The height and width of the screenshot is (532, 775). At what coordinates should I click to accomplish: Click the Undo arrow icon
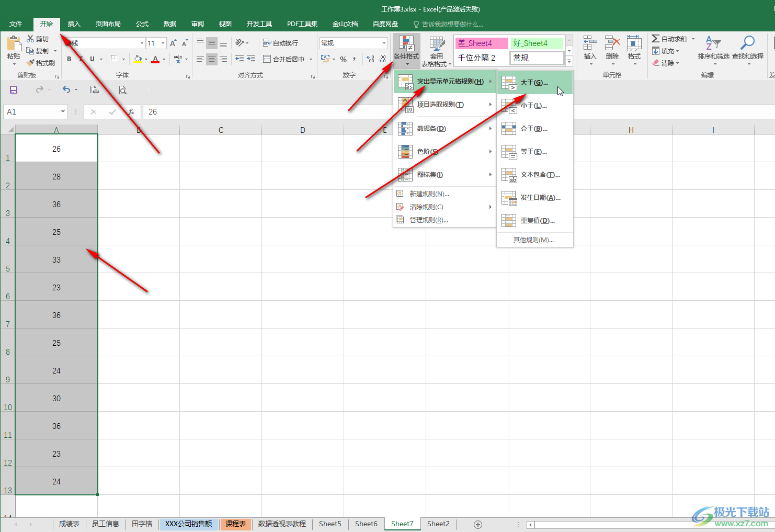[x=66, y=90]
